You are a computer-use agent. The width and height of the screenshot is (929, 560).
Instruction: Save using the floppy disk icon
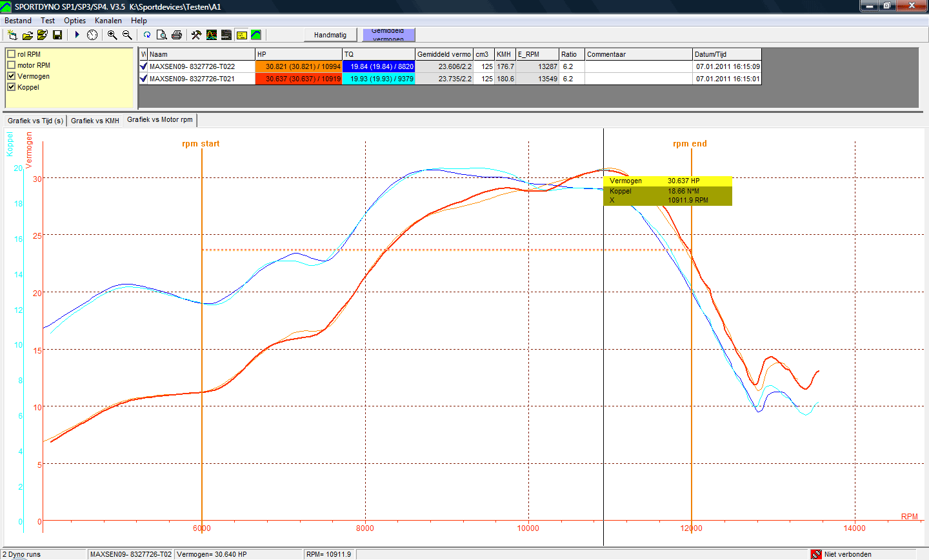57,35
